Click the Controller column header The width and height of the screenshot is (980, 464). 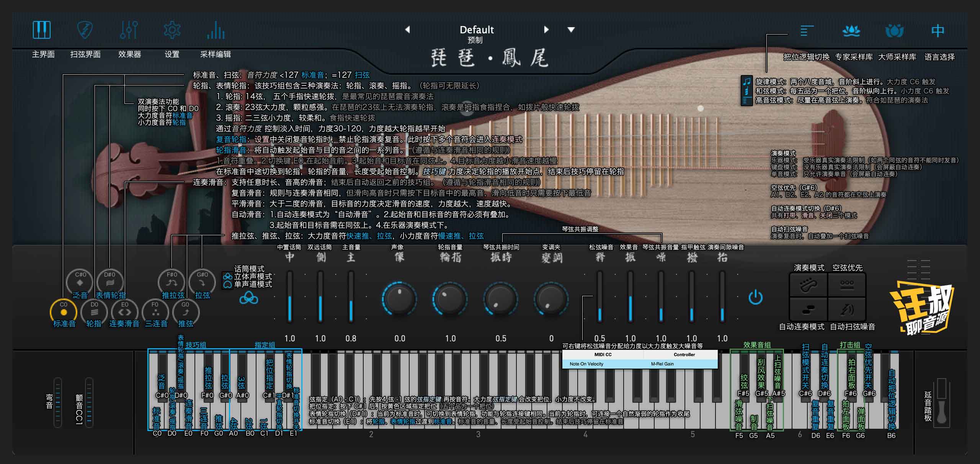[x=684, y=354]
